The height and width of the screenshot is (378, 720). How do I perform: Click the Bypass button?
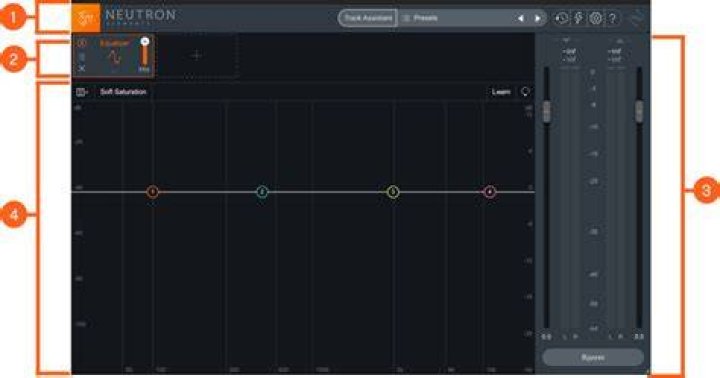pos(593,357)
